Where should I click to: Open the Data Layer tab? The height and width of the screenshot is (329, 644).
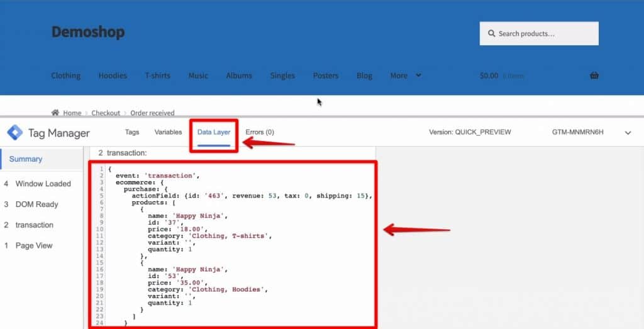[x=214, y=132]
